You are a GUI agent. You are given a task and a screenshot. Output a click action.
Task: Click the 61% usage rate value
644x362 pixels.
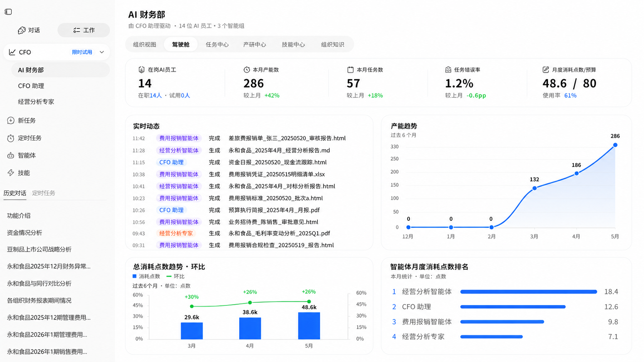[570, 95]
